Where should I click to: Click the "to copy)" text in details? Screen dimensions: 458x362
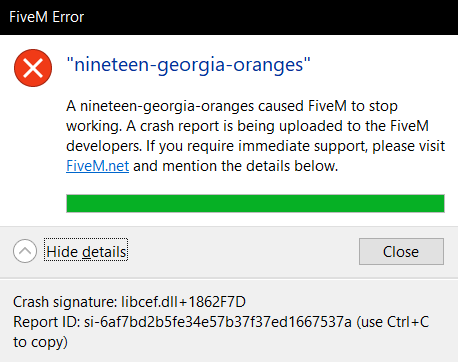pyautogui.click(x=40, y=342)
